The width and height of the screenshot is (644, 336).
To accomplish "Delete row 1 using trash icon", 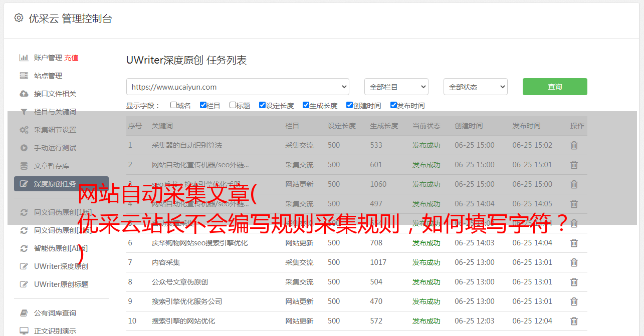I will [574, 145].
